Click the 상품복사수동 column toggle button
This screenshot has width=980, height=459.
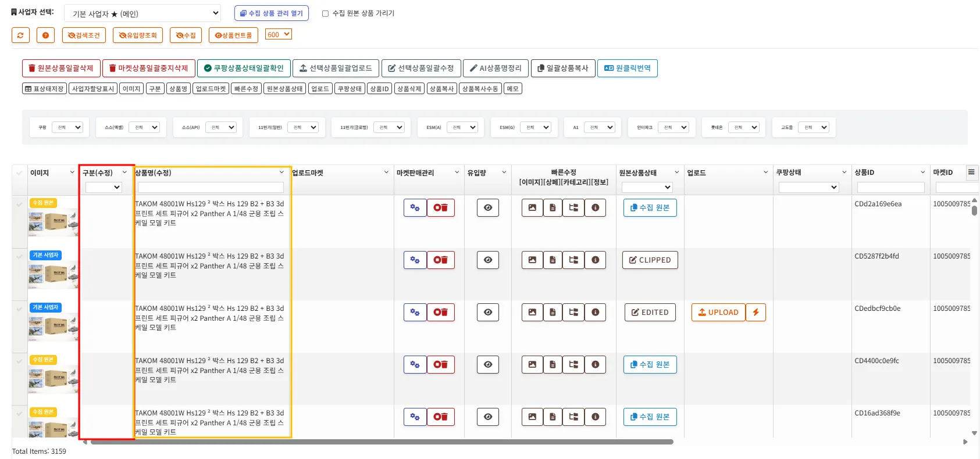[x=480, y=88]
